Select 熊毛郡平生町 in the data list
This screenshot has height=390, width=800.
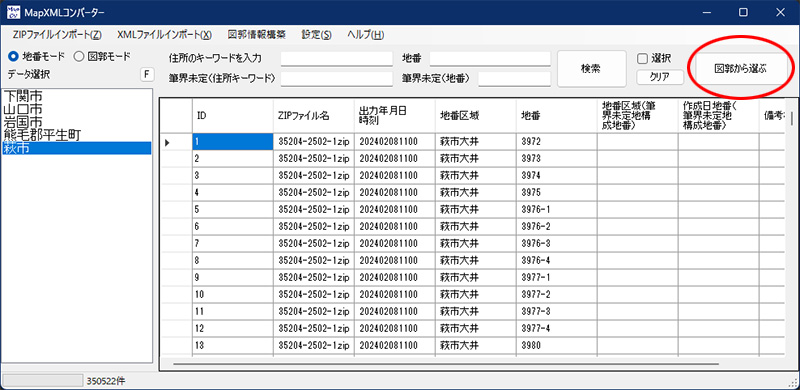(77, 135)
